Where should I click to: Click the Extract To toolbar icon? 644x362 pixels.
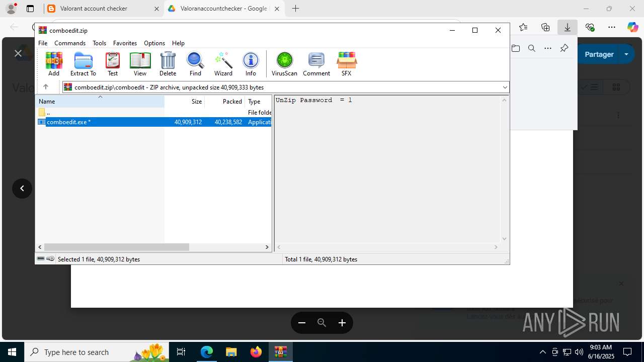click(x=83, y=64)
